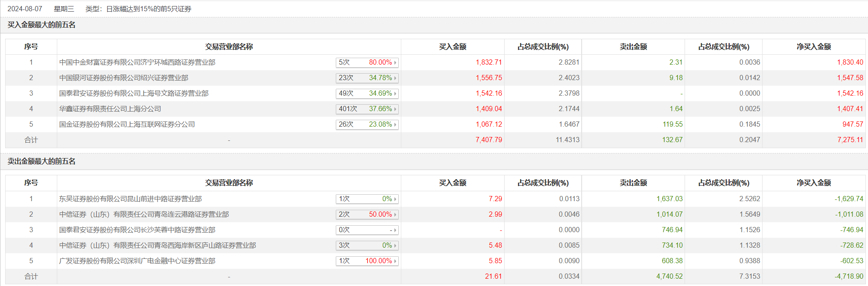
Task: Expand the 23次 34.78% stats box
Action: [367, 78]
